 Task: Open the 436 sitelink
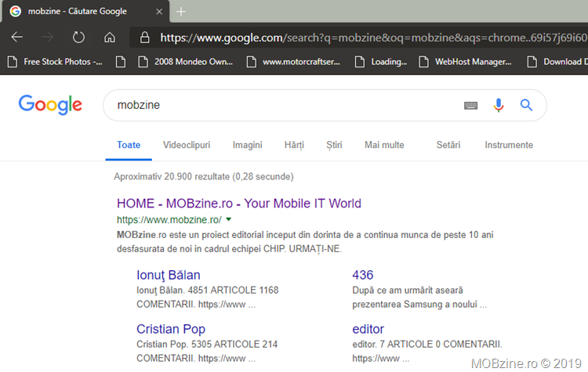click(x=363, y=275)
